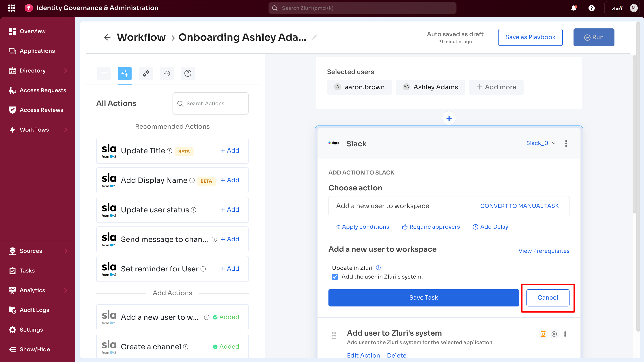The image size is (644, 362).
Task: Open the run history clock icon tab
Action: pos(167,73)
